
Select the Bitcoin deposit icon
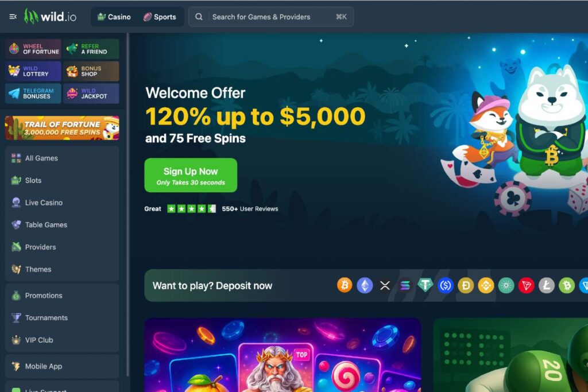(345, 286)
